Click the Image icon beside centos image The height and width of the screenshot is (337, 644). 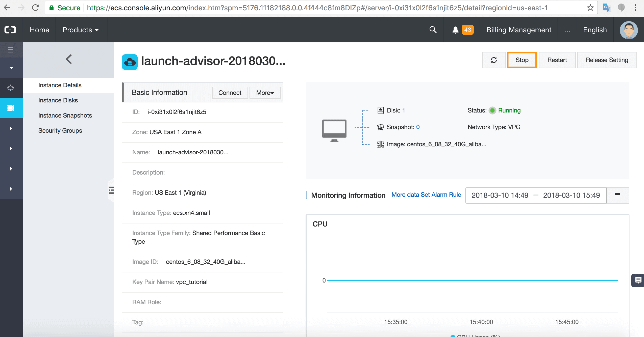[x=381, y=144]
